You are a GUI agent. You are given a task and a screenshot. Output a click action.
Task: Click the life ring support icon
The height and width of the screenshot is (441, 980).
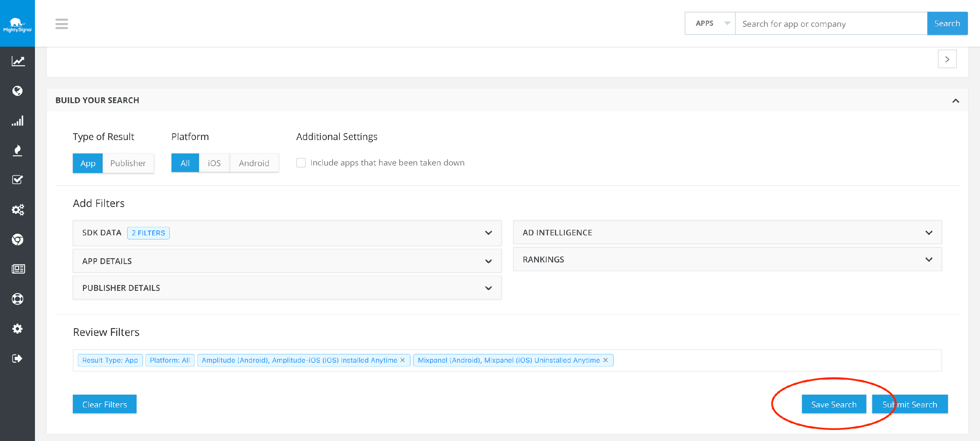(x=18, y=299)
